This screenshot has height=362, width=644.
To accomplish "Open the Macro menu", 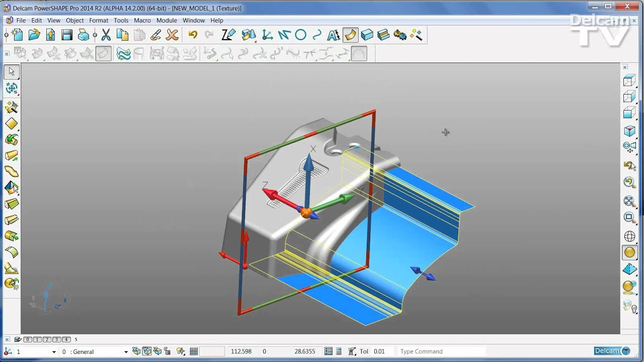I will (x=142, y=21).
